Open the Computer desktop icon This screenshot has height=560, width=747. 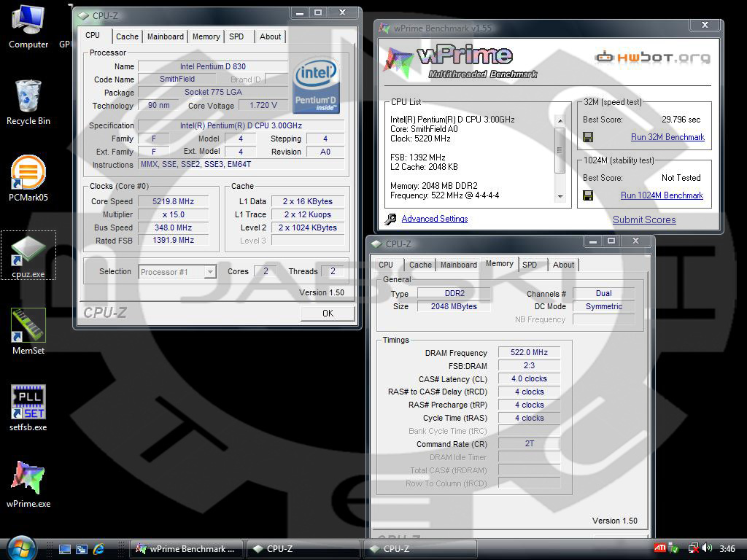[28, 26]
